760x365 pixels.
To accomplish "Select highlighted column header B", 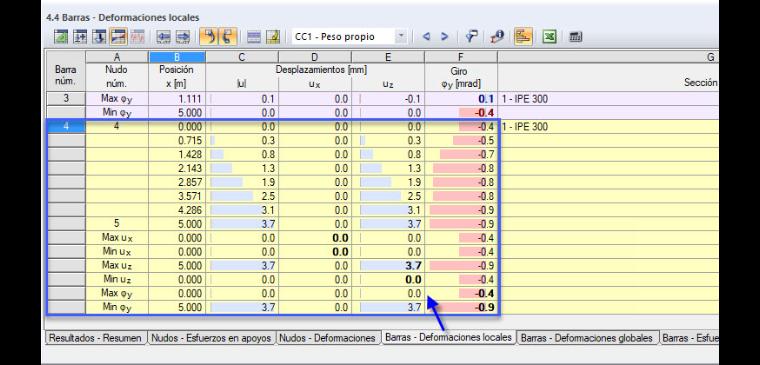I will coord(177,57).
